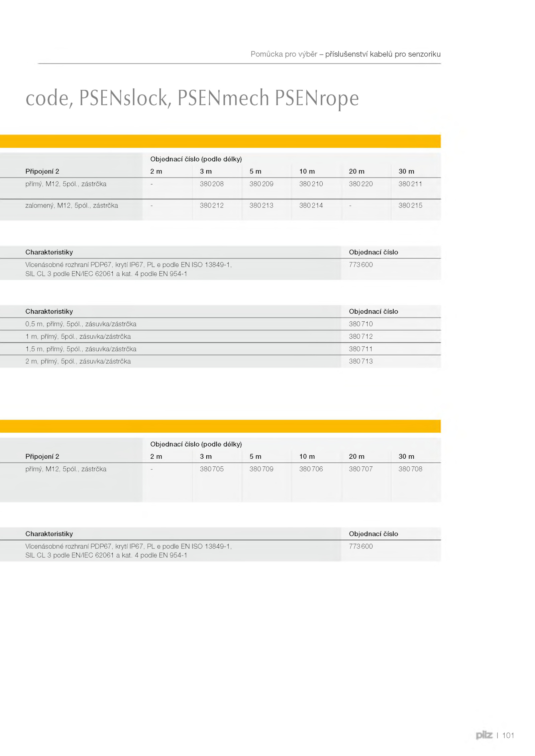Select order number 380214
Viewport: 535px width, 756px height.
pyautogui.click(x=311, y=205)
